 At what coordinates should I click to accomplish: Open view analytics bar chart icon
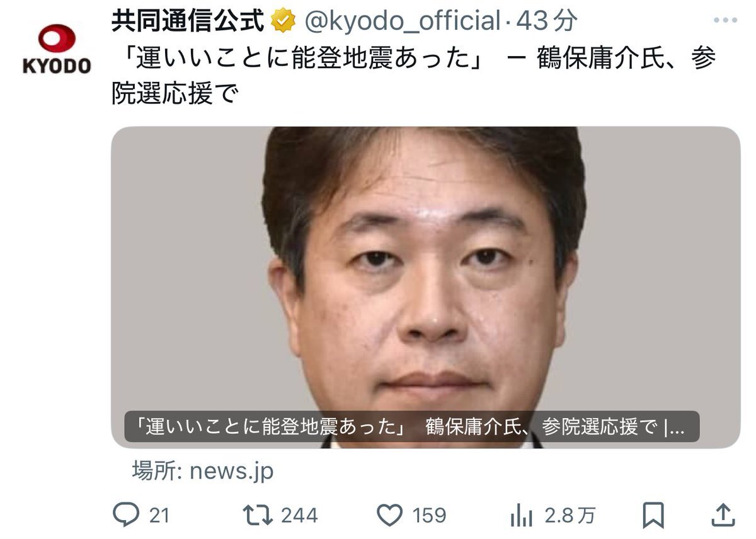click(521, 516)
